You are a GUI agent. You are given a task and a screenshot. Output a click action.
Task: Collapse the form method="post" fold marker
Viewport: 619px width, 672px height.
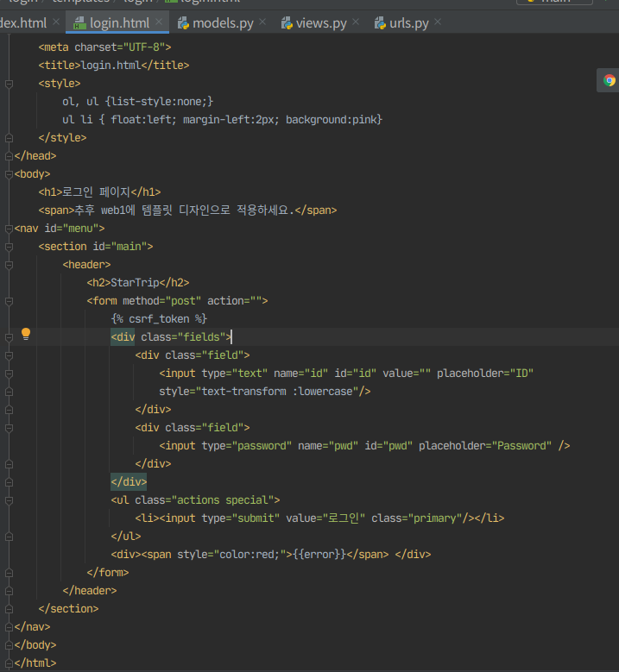click(9, 301)
